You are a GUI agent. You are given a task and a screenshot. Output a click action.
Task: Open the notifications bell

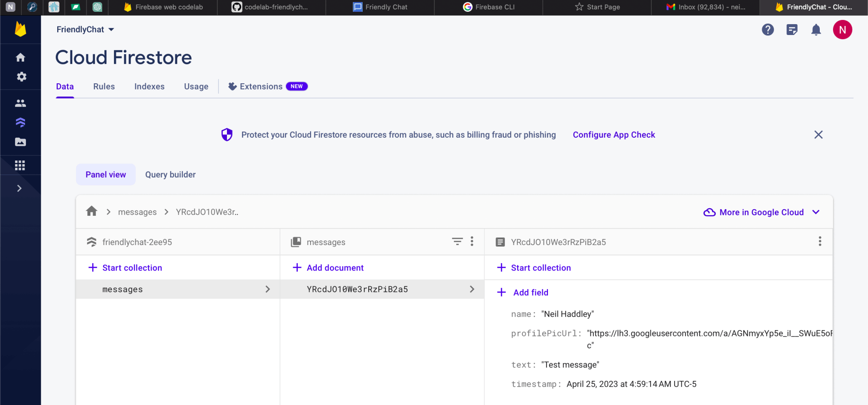[816, 30]
